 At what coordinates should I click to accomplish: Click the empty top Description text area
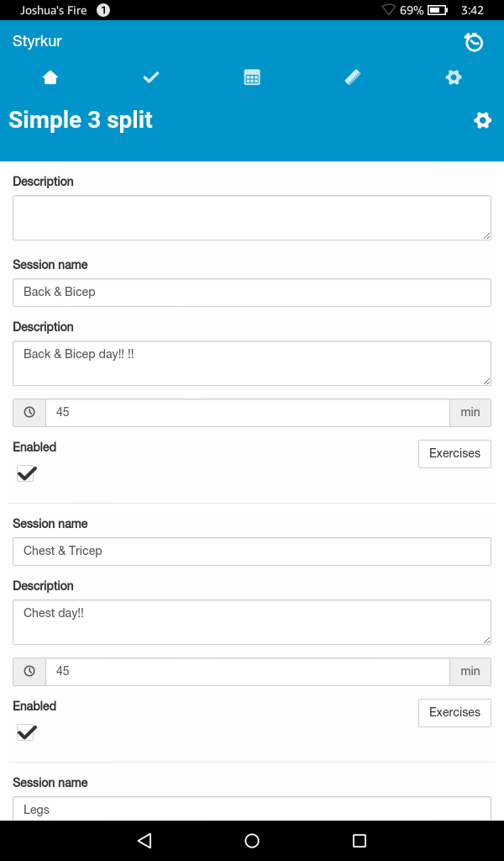(x=252, y=218)
